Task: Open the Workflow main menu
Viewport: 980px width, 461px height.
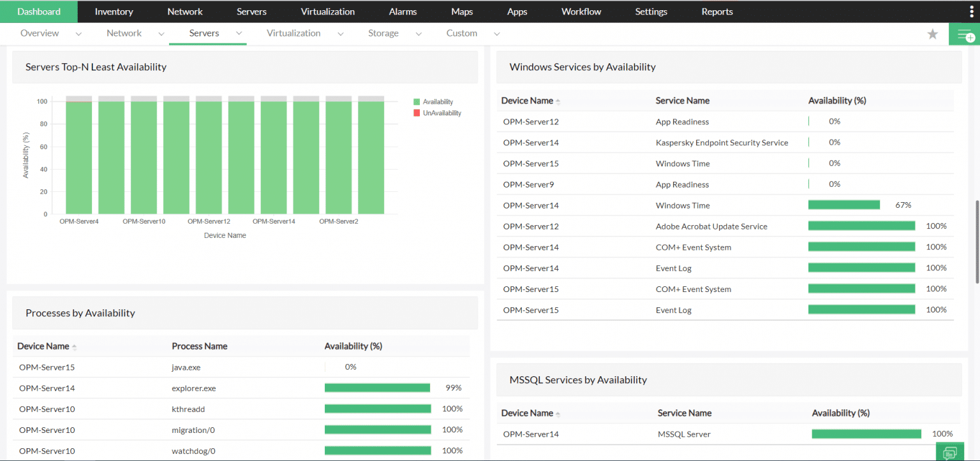Action: (x=580, y=11)
